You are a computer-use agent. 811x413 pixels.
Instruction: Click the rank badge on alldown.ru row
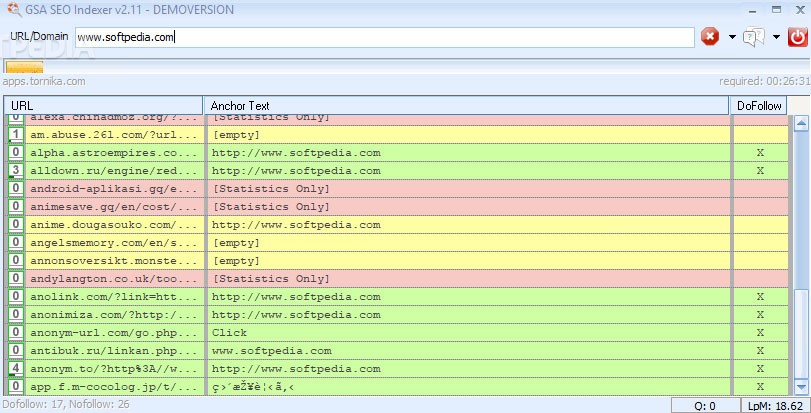click(x=16, y=171)
